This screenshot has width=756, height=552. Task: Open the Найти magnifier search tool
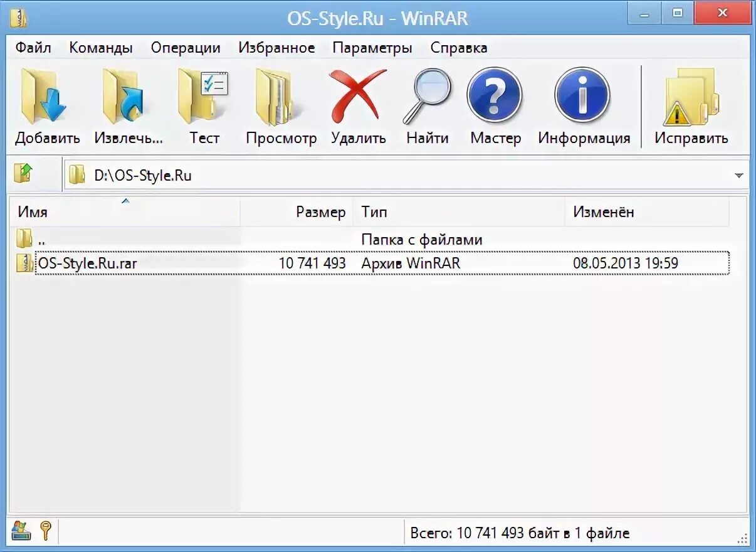[427, 95]
